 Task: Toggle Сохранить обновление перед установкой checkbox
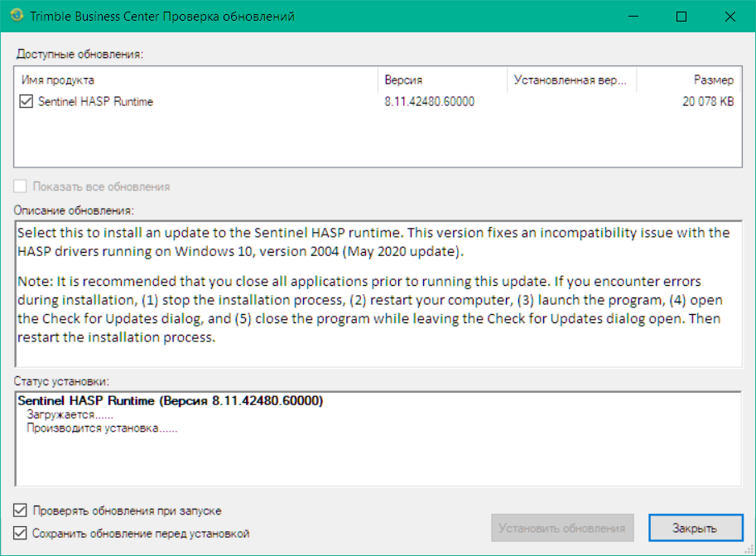[x=20, y=533]
